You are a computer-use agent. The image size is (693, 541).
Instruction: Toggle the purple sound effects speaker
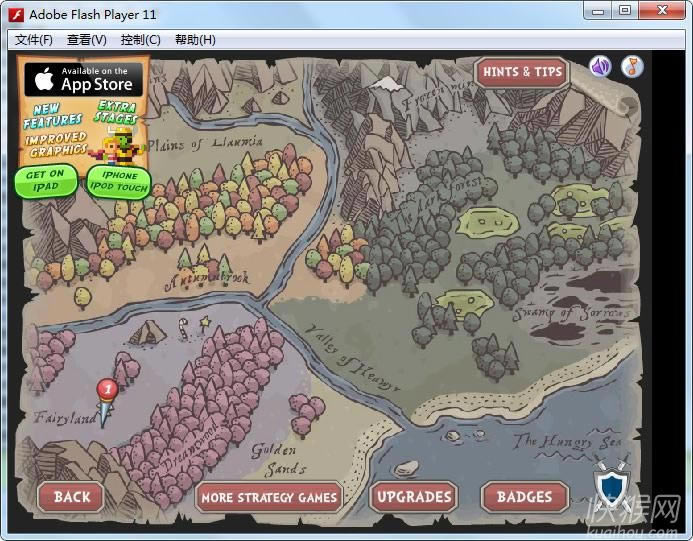600,67
